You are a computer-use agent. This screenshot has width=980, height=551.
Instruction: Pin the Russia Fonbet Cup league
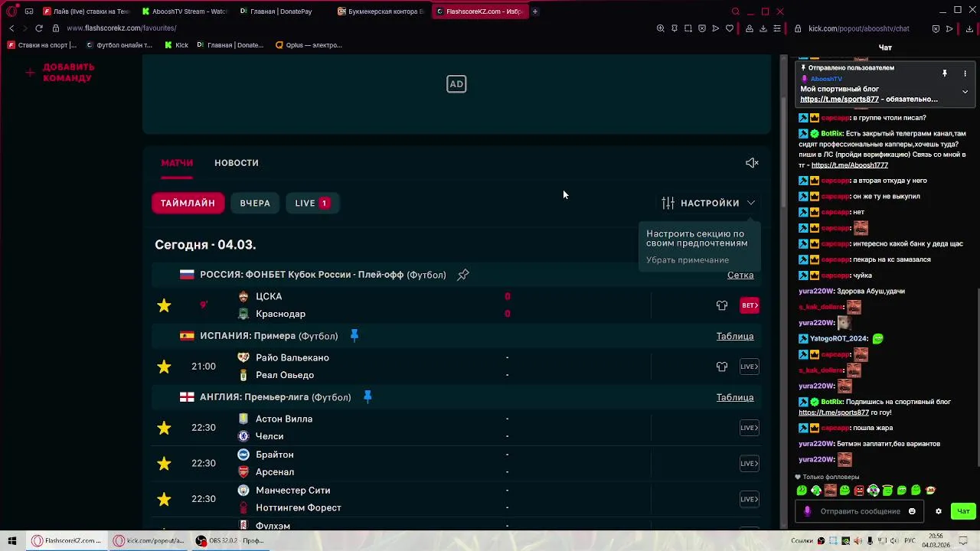(x=463, y=275)
